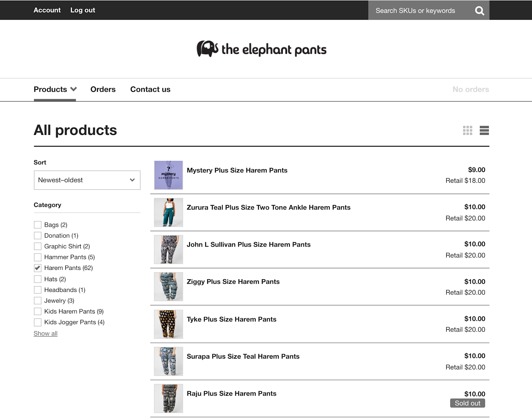The width and height of the screenshot is (532, 420).
Task: Click the No orders cart status
Action: pyautogui.click(x=471, y=89)
